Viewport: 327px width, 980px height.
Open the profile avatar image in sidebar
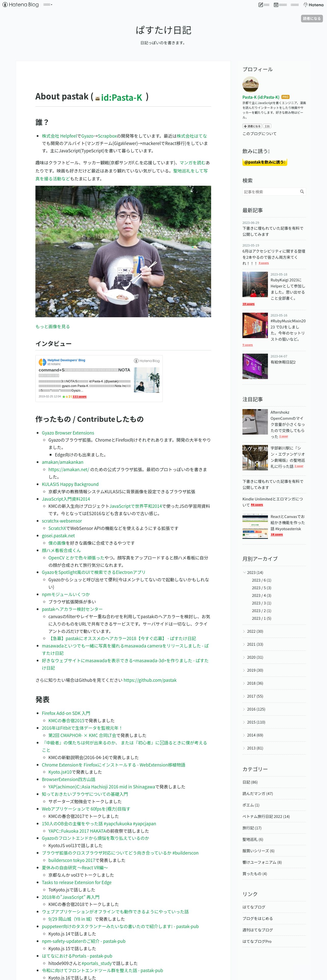250,84
